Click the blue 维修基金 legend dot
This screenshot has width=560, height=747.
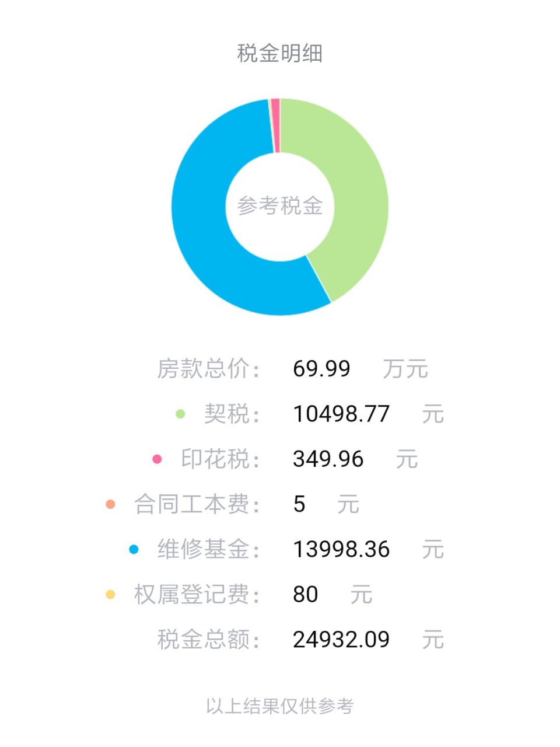point(134,549)
